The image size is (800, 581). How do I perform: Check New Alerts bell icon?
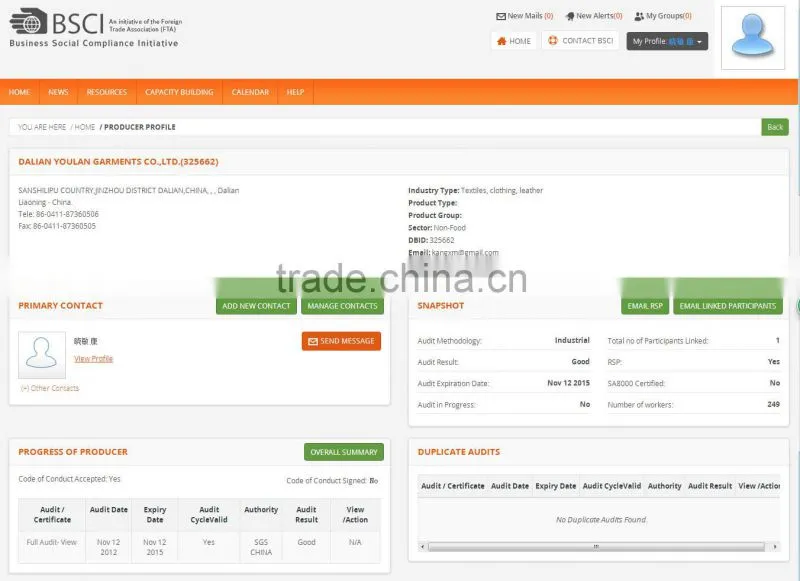tap(570, 16)
